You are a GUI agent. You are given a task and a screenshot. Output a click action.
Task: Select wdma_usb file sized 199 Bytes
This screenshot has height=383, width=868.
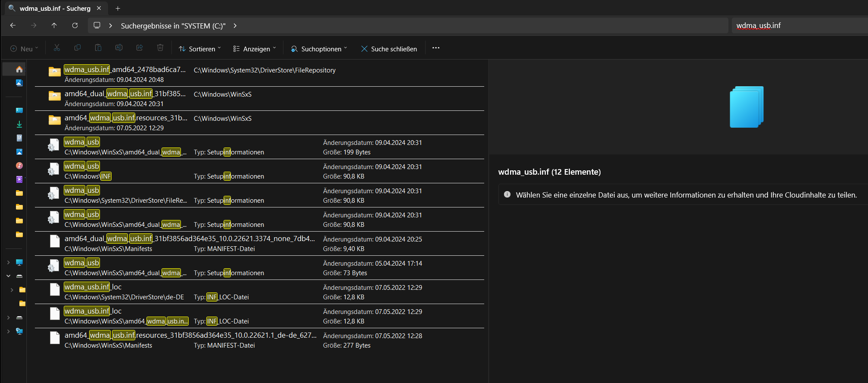tap(259, 147)
